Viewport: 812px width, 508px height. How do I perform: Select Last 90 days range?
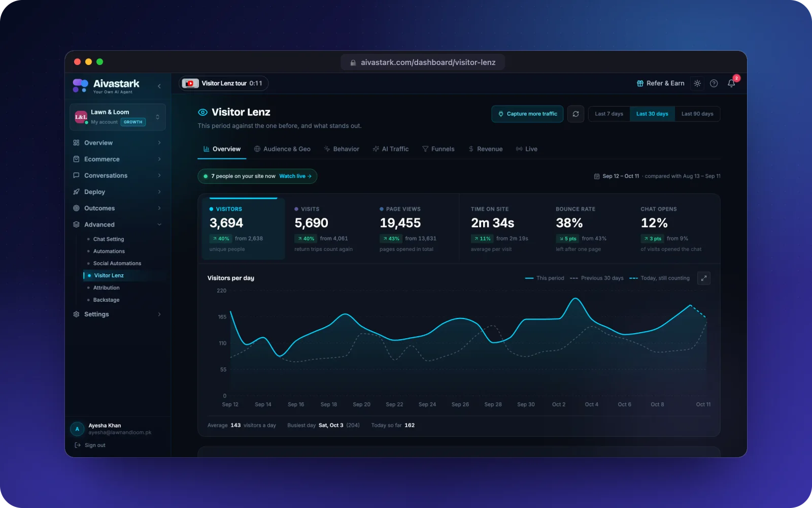tap(697, 114)
